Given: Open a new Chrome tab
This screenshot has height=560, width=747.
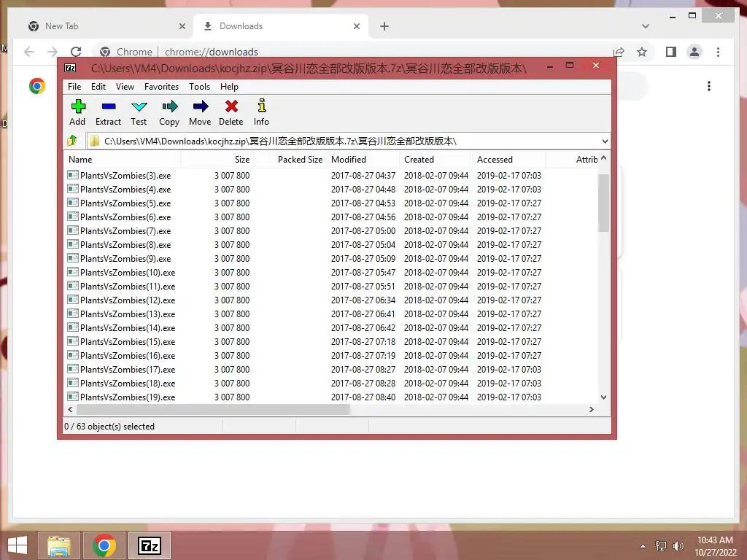Looking at the screenshot, I should 384,26.
